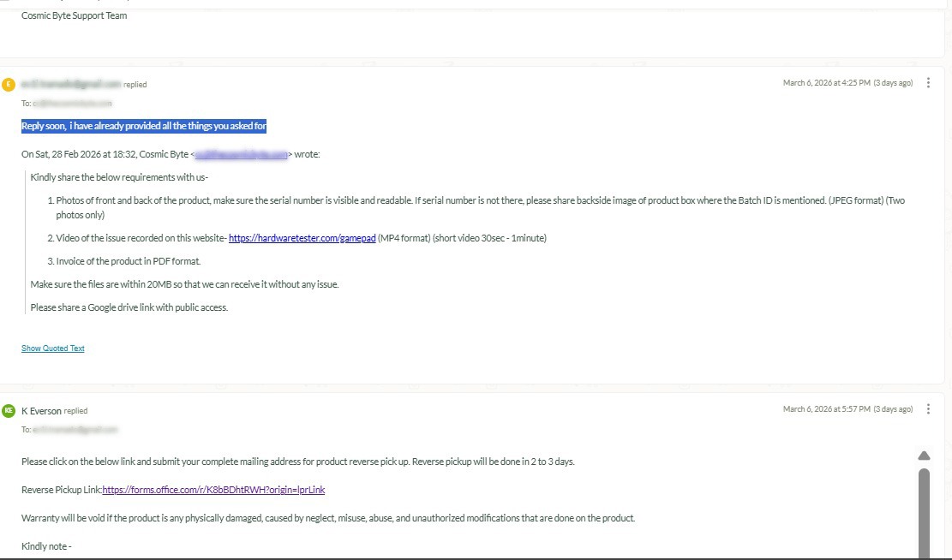
Task: Click the blurred email in the quoted header
Action: [241, 155]
